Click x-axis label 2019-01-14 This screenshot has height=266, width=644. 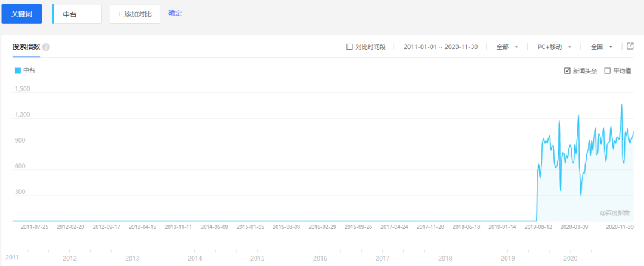click(502, 227)
